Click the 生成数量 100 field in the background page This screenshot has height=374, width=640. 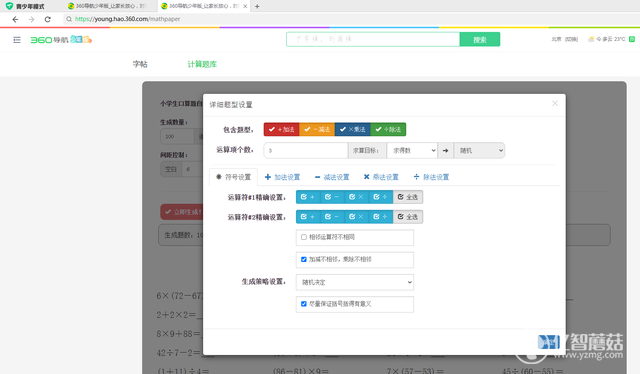[x=178, y=136]
